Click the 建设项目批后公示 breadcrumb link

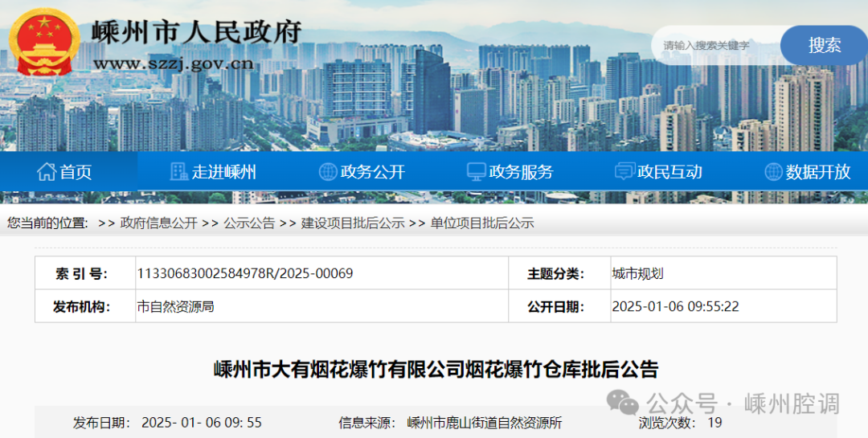[353, 223]
